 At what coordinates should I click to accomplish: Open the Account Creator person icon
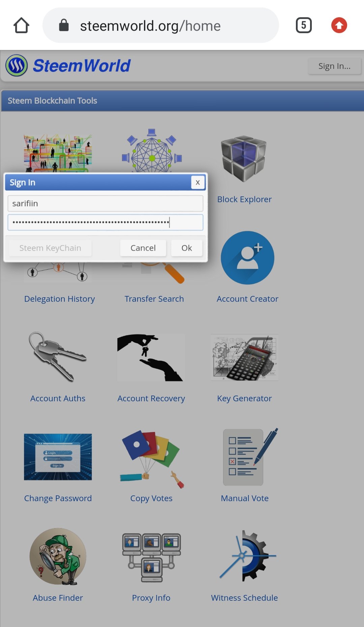(x=247, y=257)
